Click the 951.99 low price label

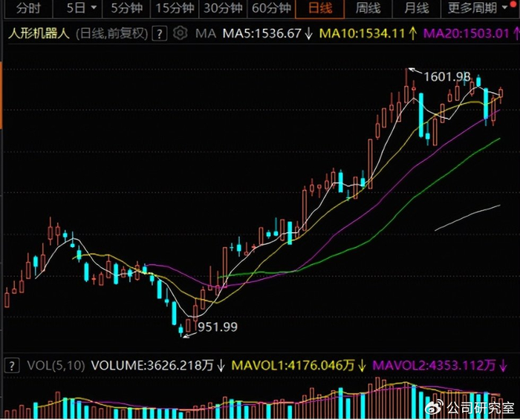coord(218,327)
